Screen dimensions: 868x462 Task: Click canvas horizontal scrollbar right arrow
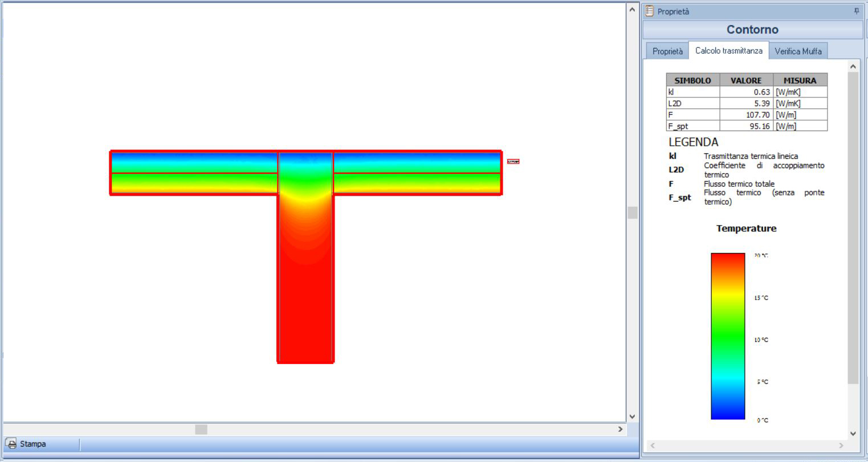621,429
